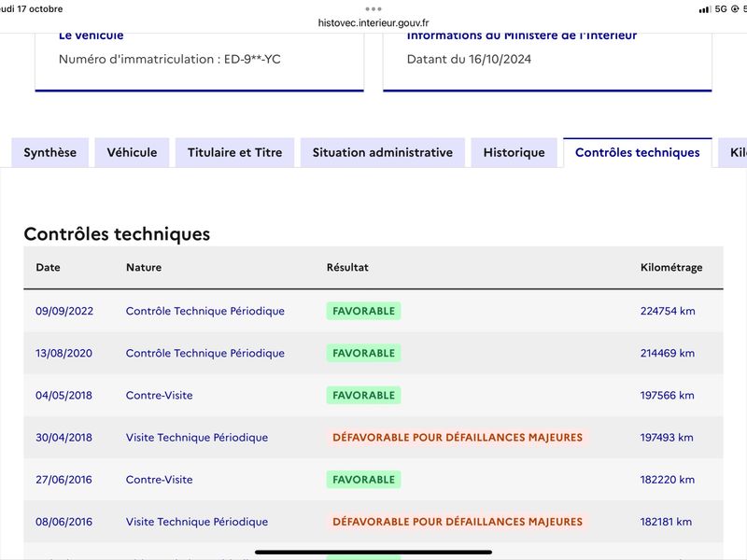Click the 197493 km value
Screen dimensions: 747x560
click(667, 437)
